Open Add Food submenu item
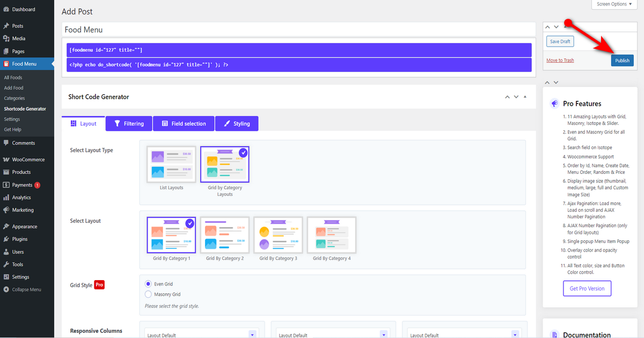644x338 pixels. click(13, 88)
